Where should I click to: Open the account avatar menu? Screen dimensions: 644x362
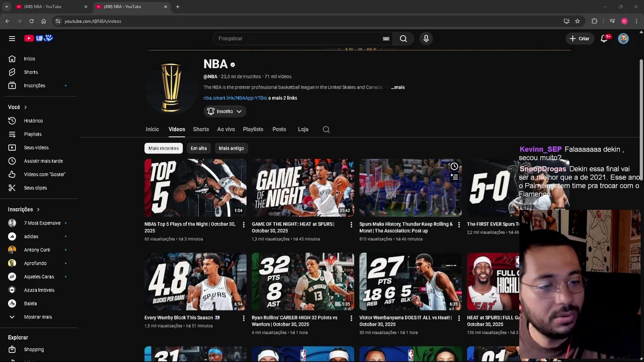point(623,38)
